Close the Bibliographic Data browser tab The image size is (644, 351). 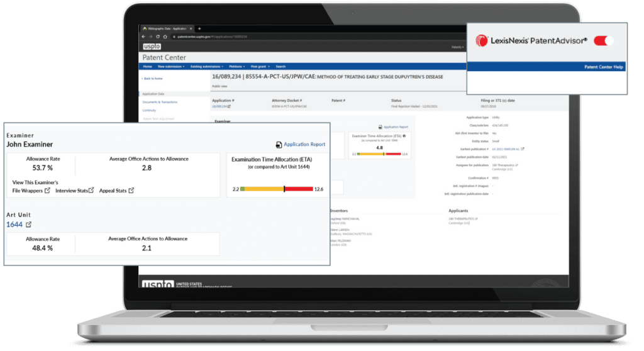pos(191,29)
